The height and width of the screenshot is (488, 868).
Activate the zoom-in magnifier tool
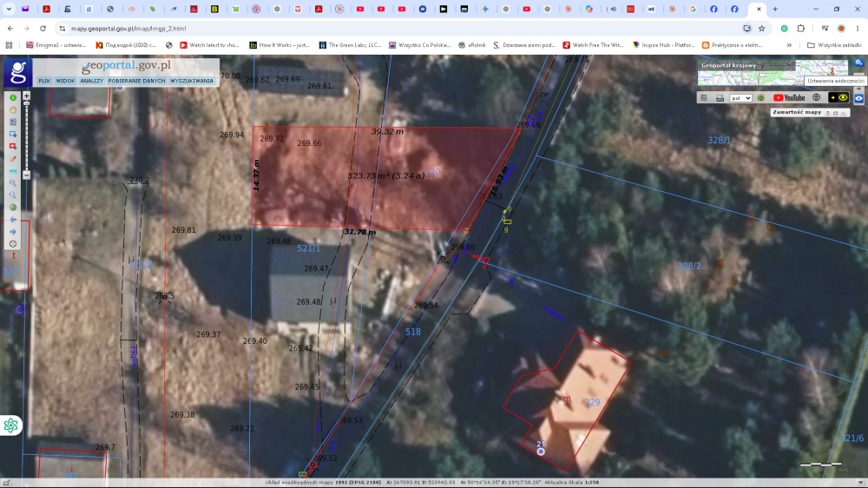[13, 183]
